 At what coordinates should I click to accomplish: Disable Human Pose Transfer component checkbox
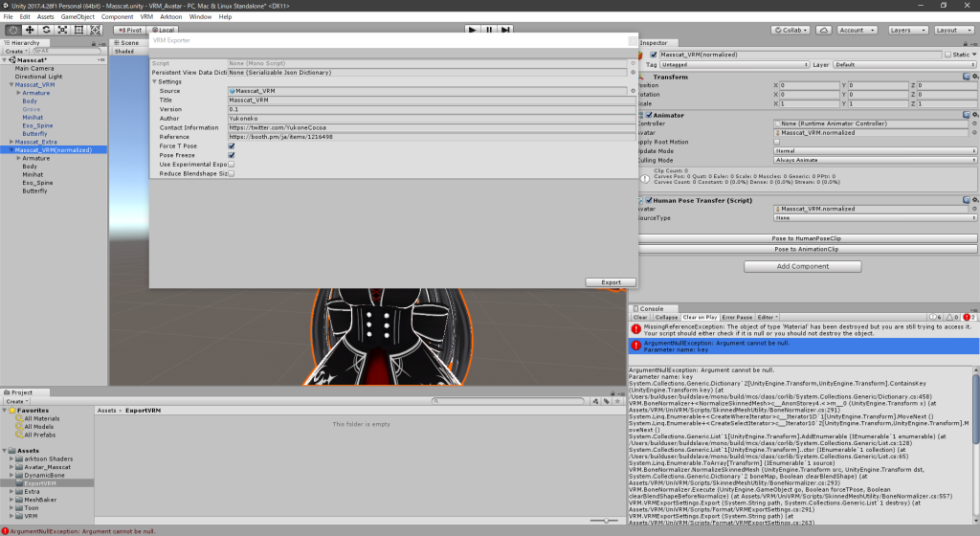[649, 201]
